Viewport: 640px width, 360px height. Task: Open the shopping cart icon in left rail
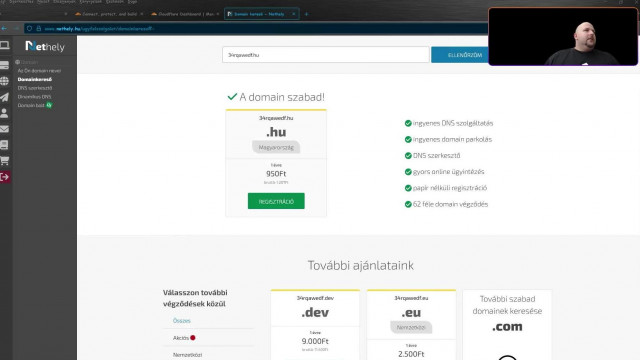(4, 160)
